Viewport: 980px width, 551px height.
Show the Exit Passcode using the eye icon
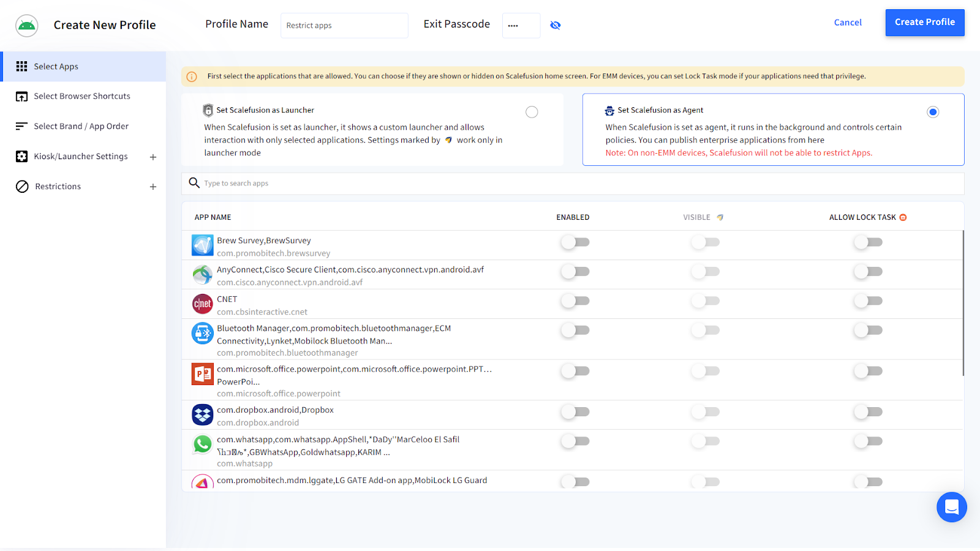click(555, 25)
